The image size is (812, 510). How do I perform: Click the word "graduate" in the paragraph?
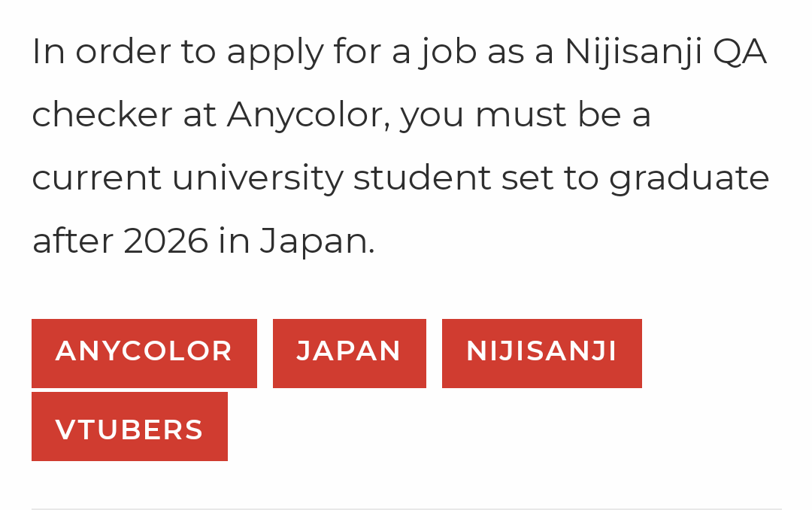pyautogui.click(x=689, y=179)
